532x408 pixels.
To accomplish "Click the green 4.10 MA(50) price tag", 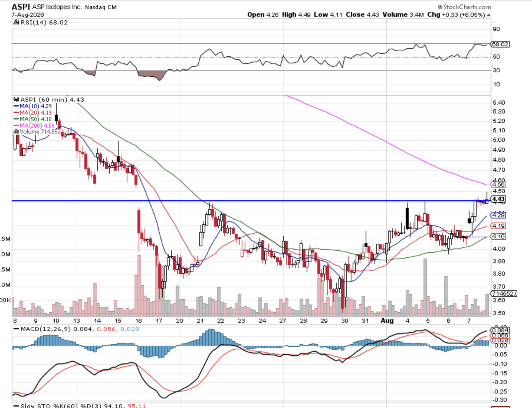I will coord(498,236).
